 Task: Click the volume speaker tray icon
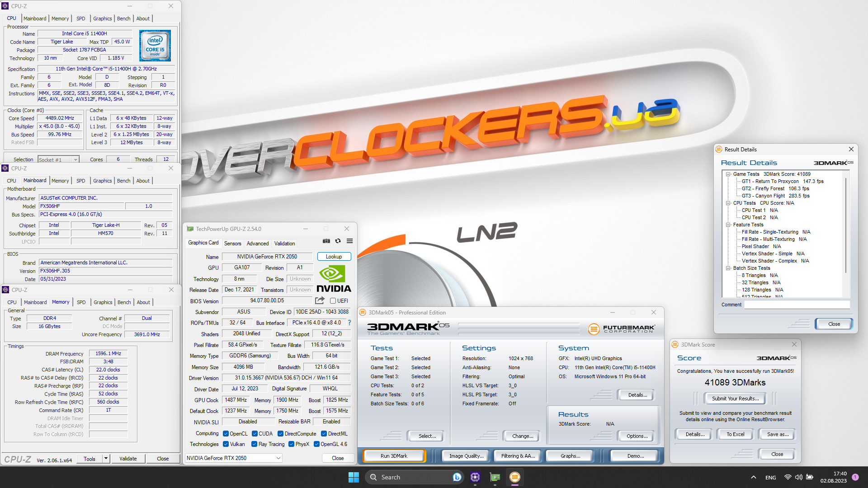(x=798, y=477)
